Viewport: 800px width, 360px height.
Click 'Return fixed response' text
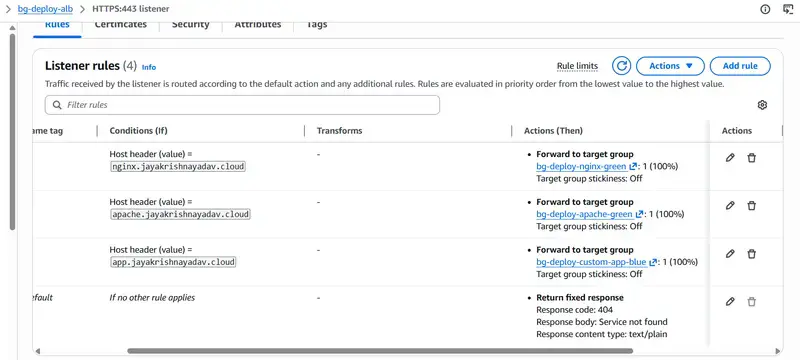(580, 297)
